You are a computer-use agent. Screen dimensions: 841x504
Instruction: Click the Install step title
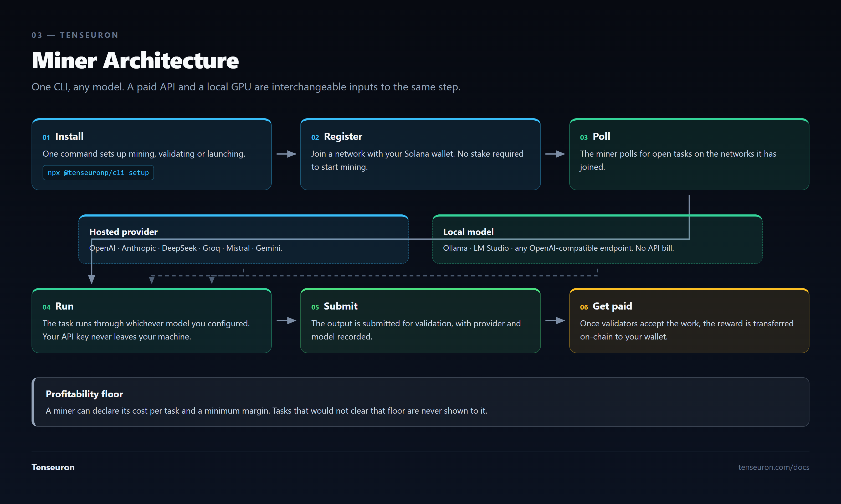(x=69, y=137)
